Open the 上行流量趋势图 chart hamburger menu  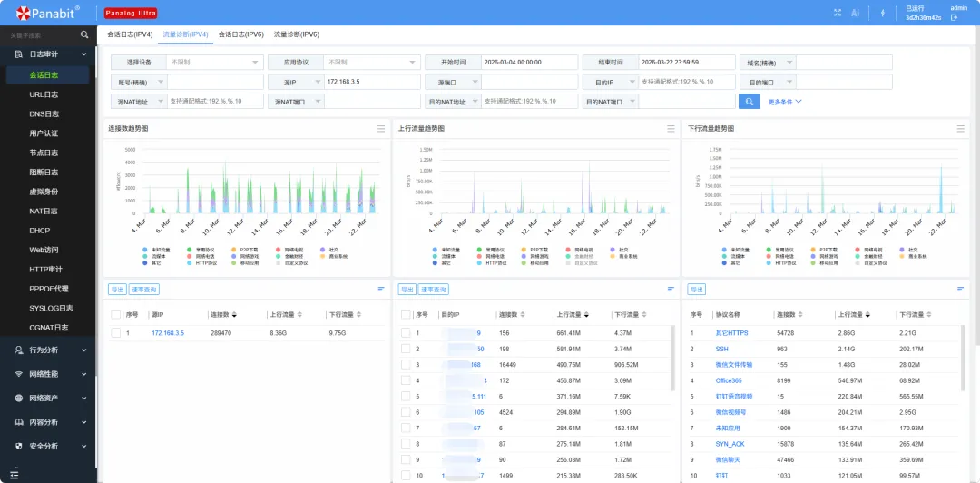point(671,128)
